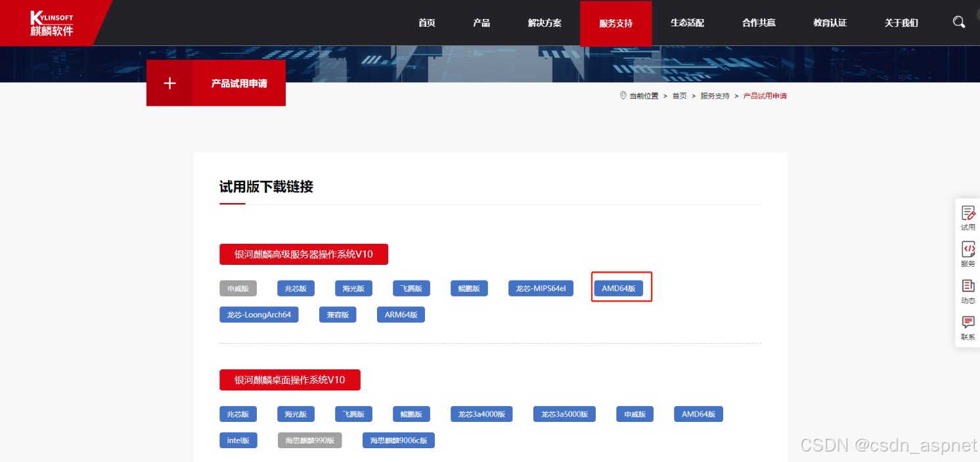The image size is (980, 462).
Task: Open the 产品 menu item
Action: [481, 23]
